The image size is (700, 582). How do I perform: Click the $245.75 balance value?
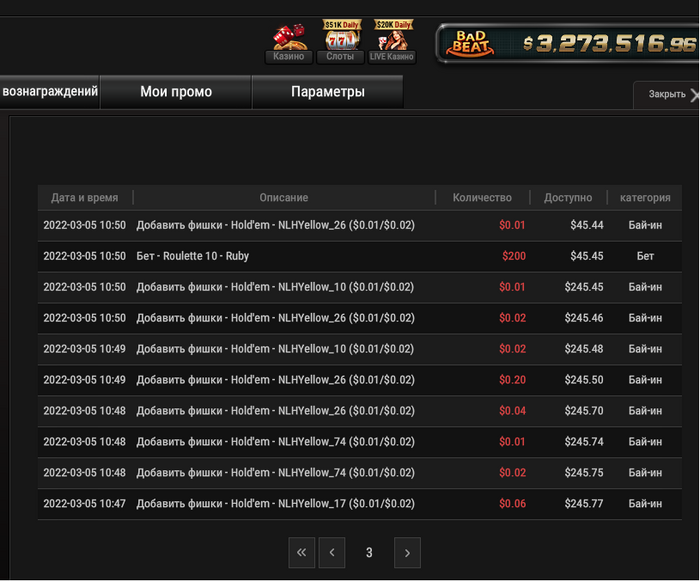pyautogui.click(x=584, y=473)
